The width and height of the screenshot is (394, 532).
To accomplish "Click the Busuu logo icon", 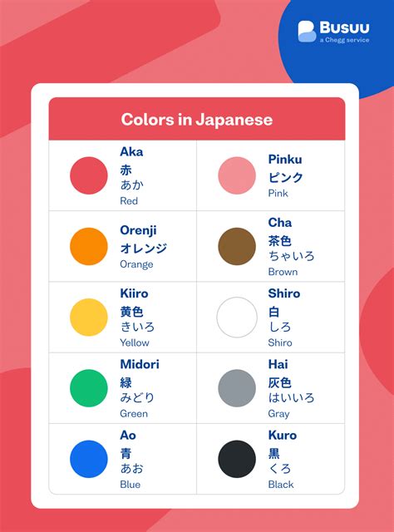I will tap(307, 32).
